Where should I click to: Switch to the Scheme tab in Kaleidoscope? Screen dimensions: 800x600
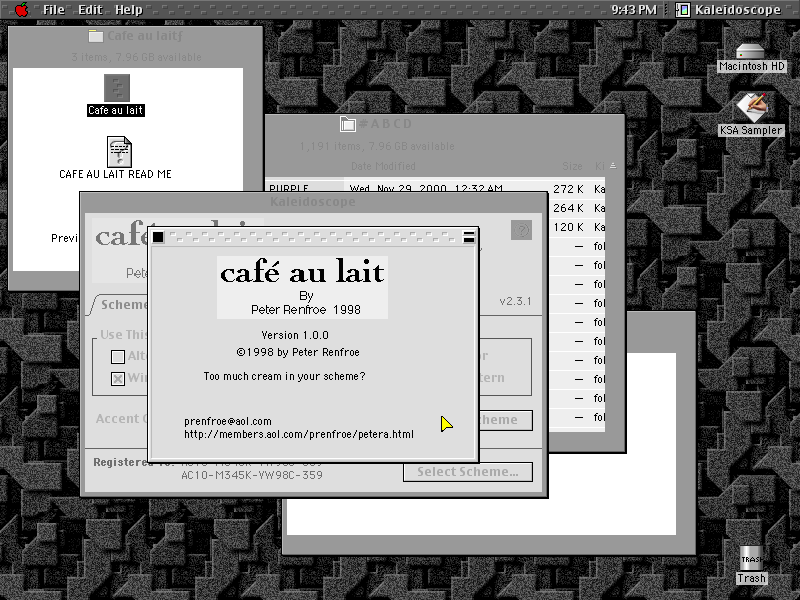(122, 305)
